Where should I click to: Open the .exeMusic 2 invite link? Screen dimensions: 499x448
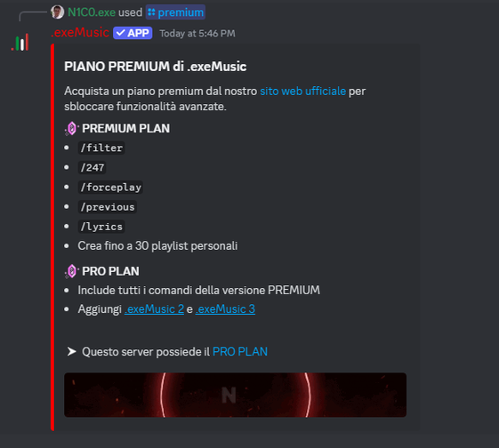[154, 309]
